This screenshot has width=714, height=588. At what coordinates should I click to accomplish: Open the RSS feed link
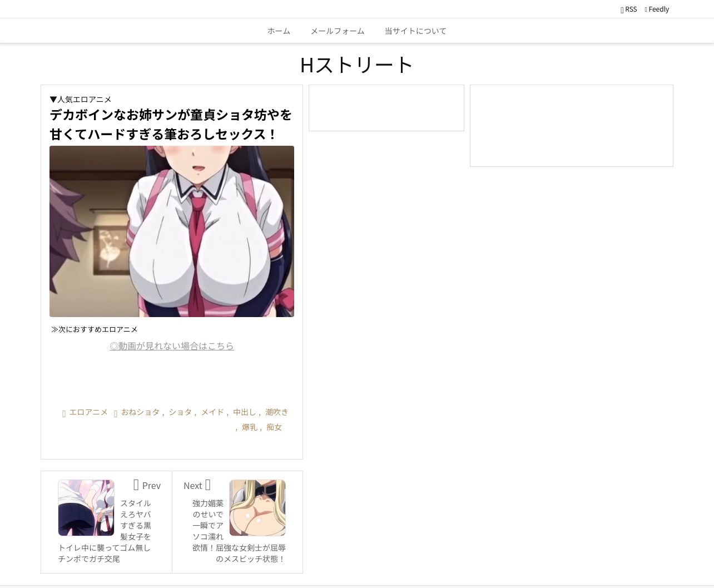pos(629,9)
